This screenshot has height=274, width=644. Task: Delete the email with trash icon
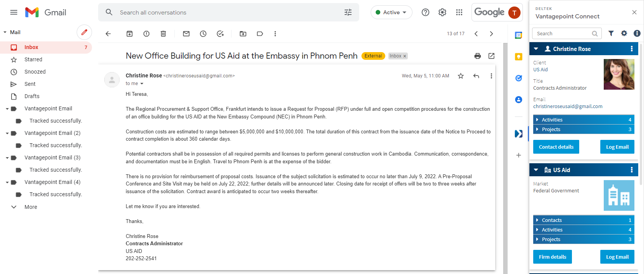pyautogui.click(x=163, y=34)
